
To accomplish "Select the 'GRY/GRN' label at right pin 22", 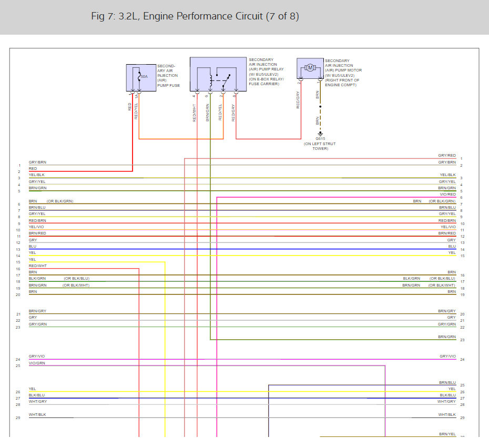I will [447, 324].
